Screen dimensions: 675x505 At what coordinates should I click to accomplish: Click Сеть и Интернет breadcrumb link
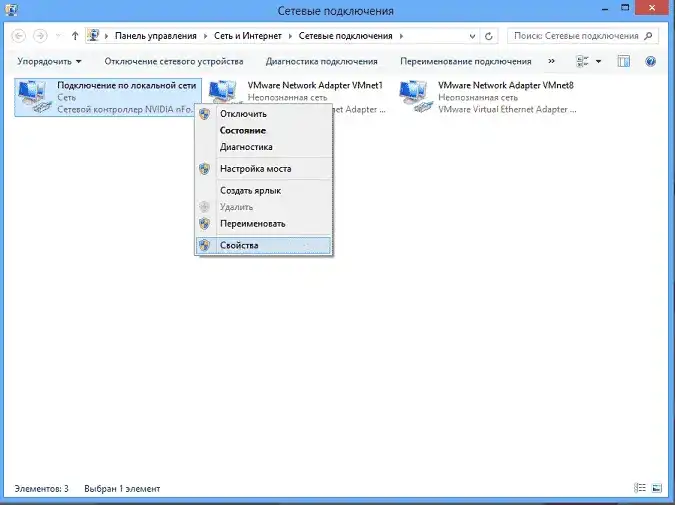click(248, 36)
